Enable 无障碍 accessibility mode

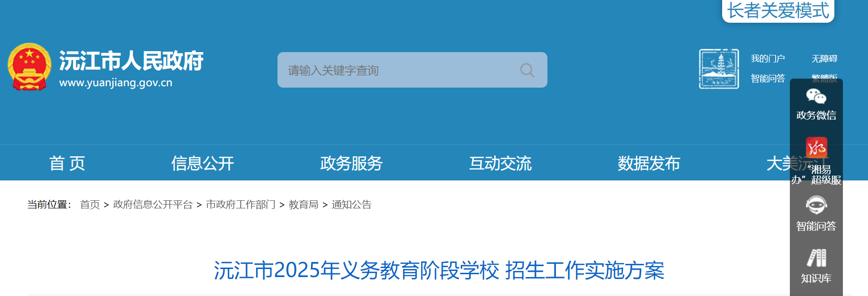(824, 59)
